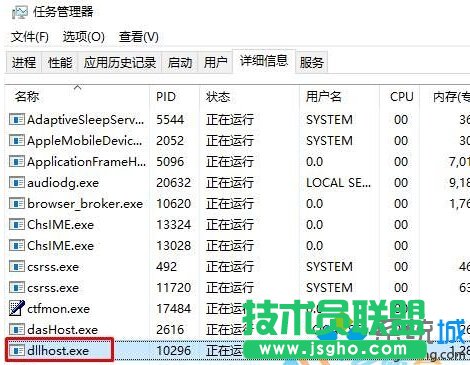This screenshot has height=365, width=470.
Task: Switch to the 启动 tab
Action: tap(180, 62)
